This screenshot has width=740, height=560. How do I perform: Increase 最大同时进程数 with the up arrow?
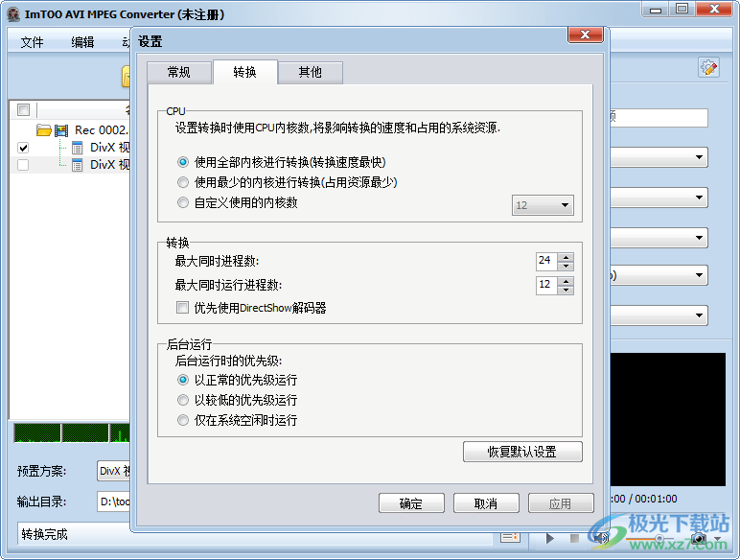[x=566, y=257]
